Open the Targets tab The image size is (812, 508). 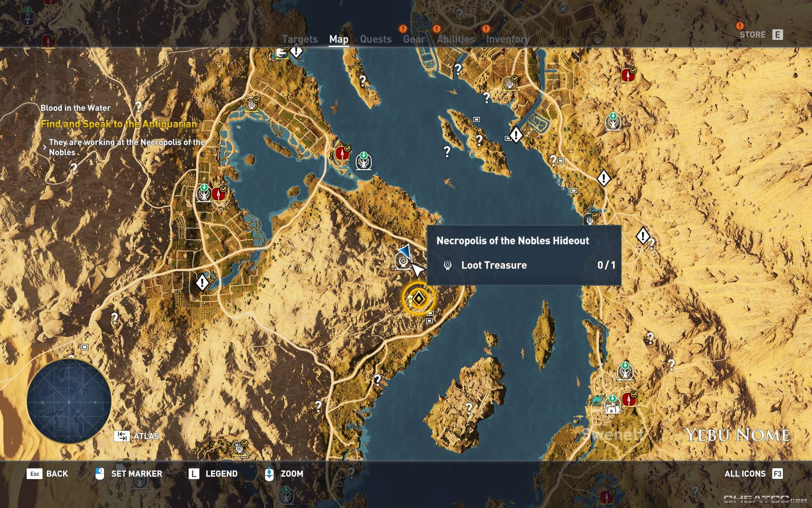click(299, 39)
